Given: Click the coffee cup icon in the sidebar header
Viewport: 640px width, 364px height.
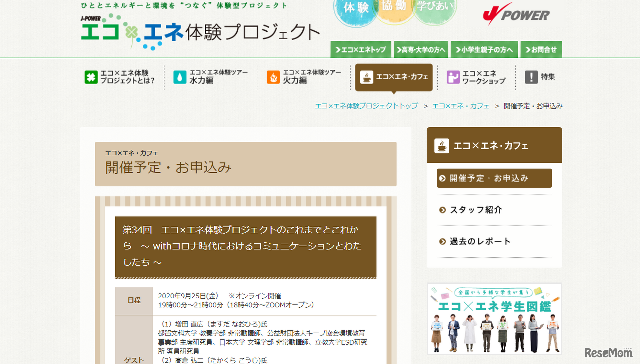Looking at the screenshot, I should click(442, 144).
